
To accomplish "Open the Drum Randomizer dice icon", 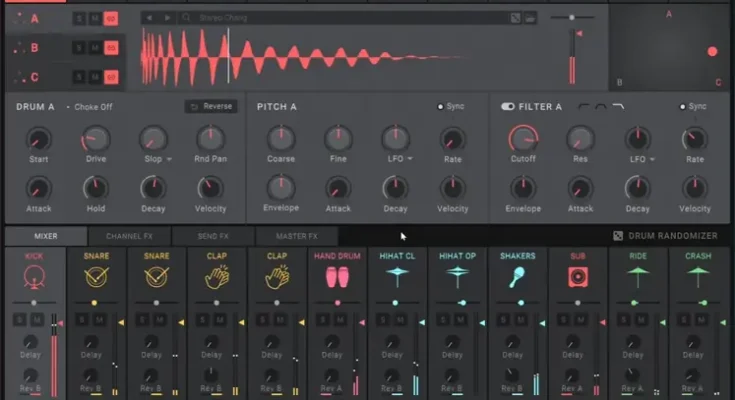I will click(x=618, y=236).
